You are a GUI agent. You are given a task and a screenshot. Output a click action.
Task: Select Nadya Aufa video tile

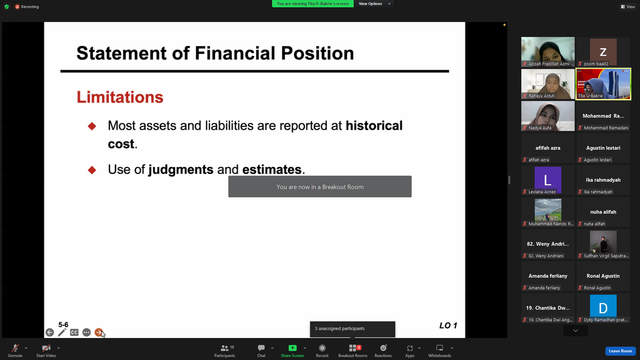pyautogui.click(x=548, y=116)
